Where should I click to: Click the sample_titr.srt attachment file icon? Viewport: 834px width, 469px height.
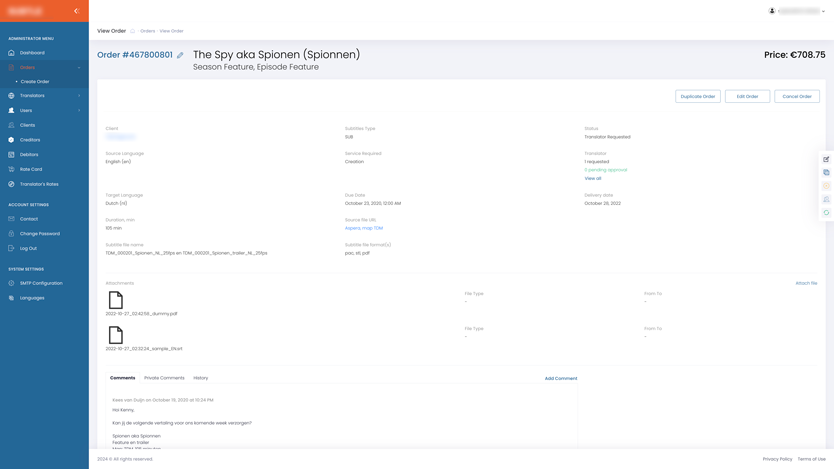116,335
